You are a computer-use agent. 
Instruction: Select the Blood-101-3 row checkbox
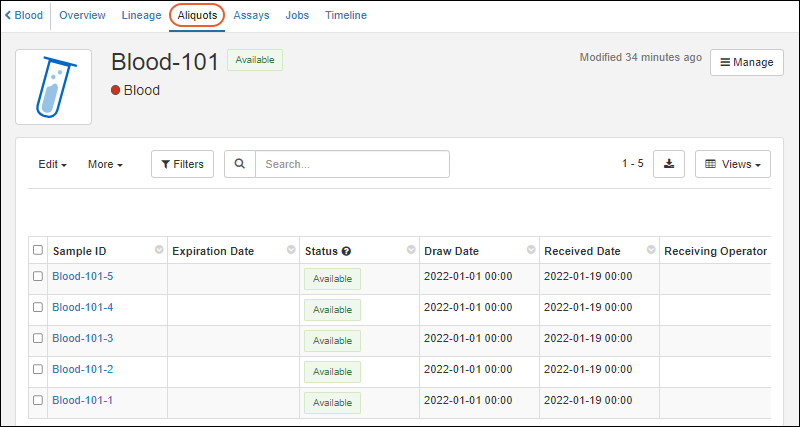coord(38,339)
